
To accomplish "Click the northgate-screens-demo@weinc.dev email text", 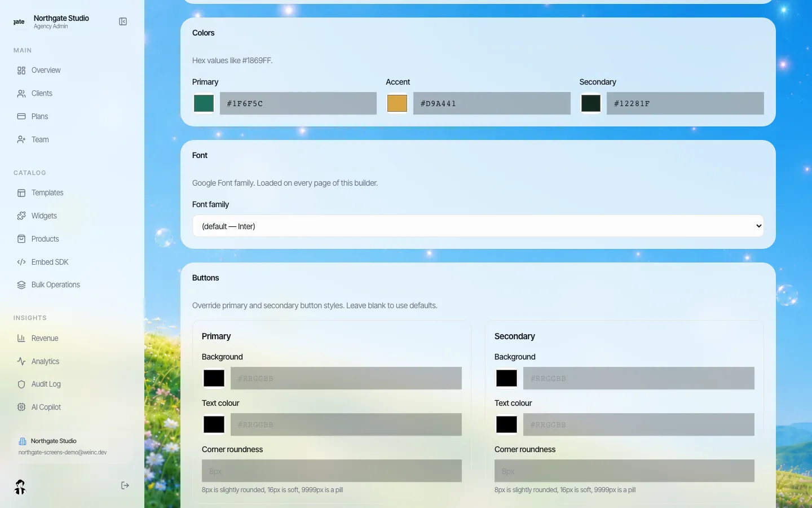I will (63, 453).
